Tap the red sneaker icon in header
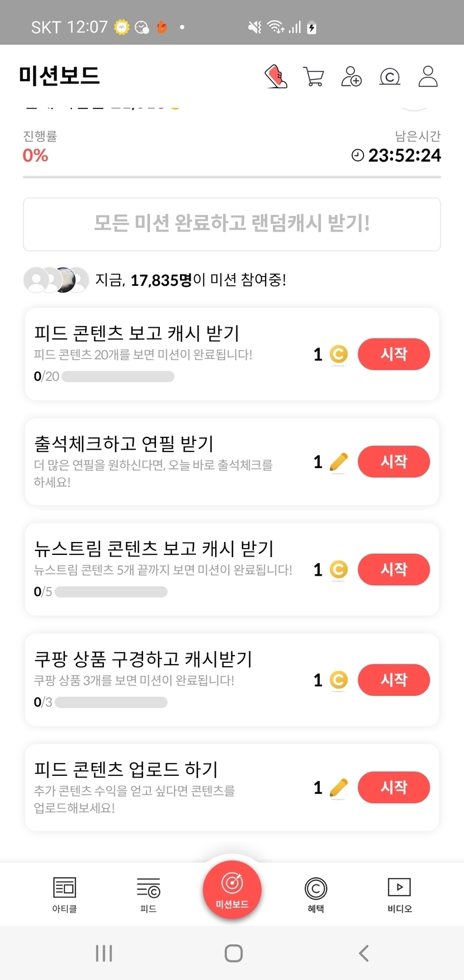The image size is (464, 980). point(276,77)
